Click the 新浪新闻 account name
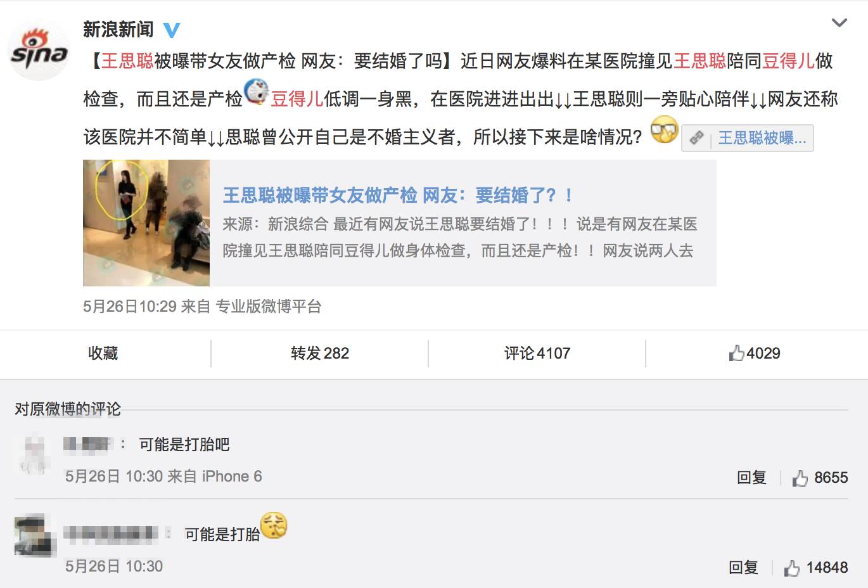 click(118, 29)
